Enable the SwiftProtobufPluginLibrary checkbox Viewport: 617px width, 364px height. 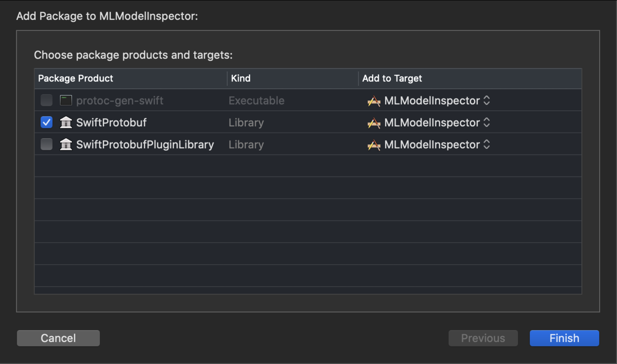click(46, 144)
